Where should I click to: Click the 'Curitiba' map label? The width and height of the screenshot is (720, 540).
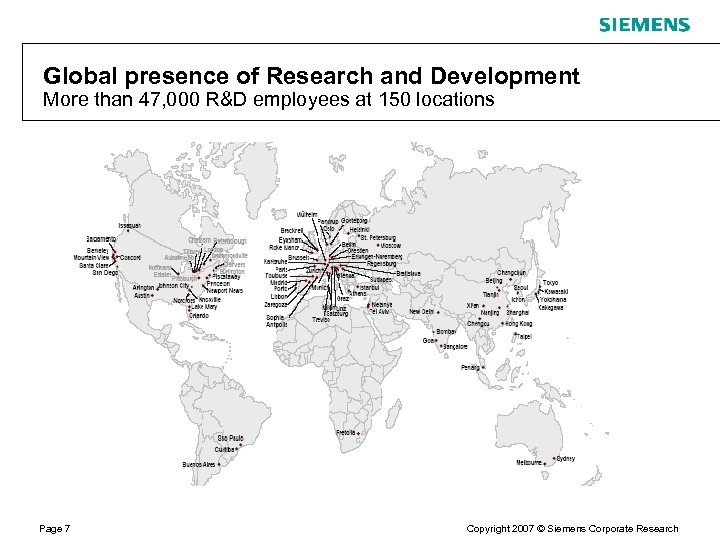tap(225, 450)
